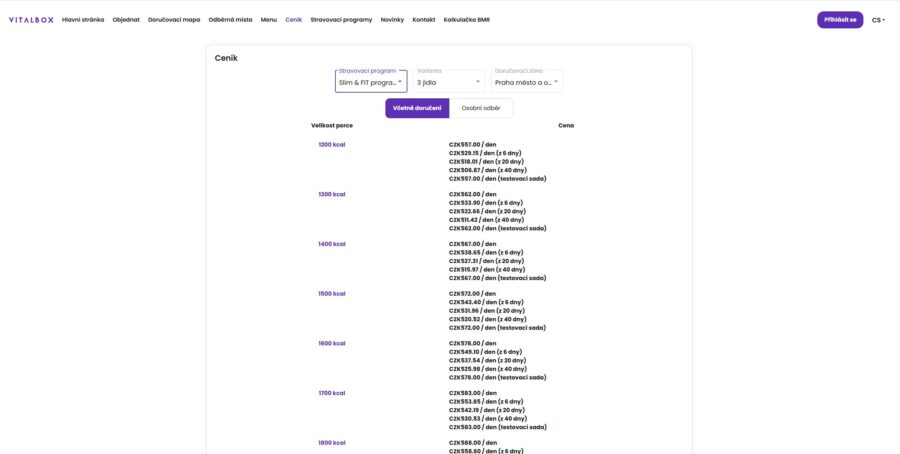Open the 1400 kcal portion link
The image size is (900, 454).
[x=332, y=244]
